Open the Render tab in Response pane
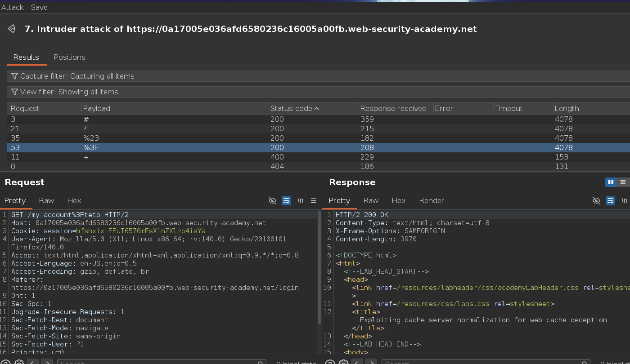 (432, 200)
